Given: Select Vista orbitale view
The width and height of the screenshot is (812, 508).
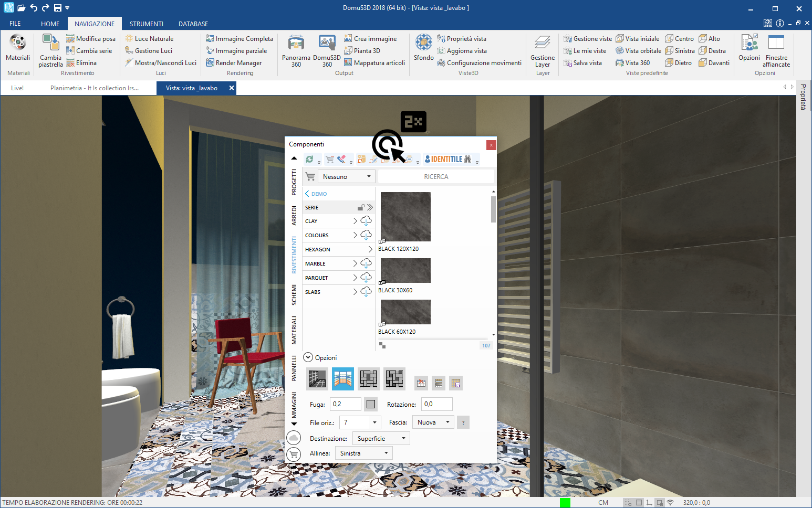Looking at the screenshot, I should 638,51.
